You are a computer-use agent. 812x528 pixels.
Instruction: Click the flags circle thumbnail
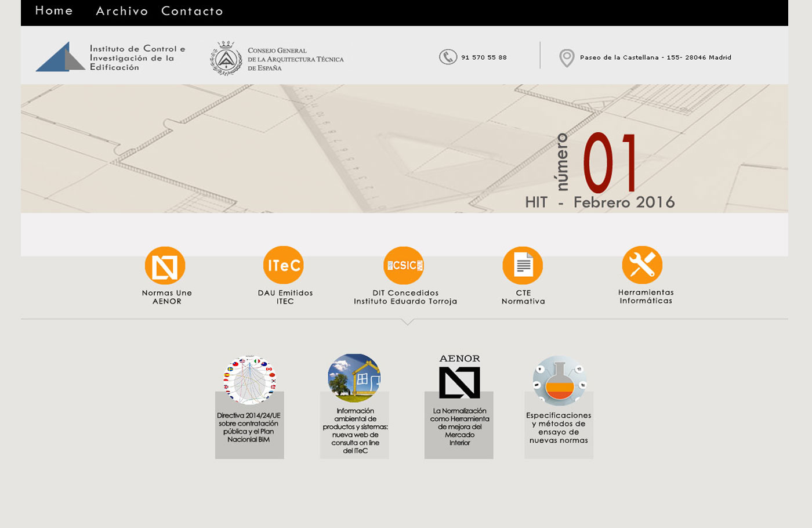tap(249, 380)
